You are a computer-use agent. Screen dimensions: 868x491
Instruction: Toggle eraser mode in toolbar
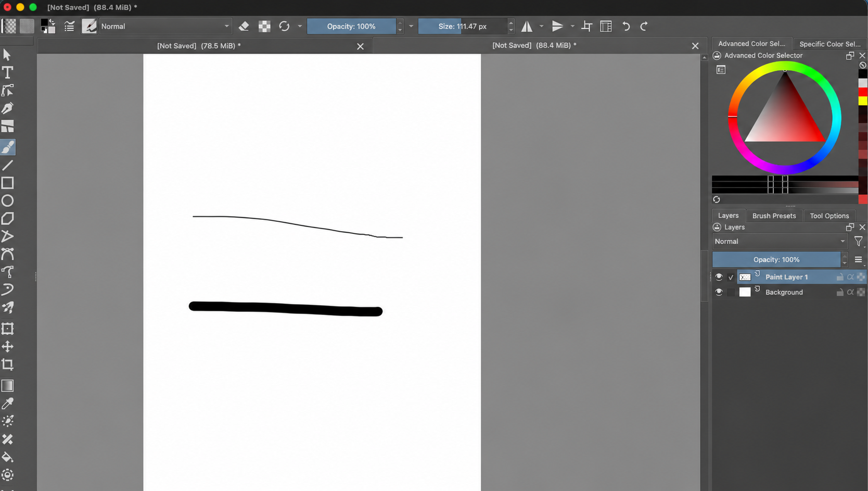coord(244,26)
